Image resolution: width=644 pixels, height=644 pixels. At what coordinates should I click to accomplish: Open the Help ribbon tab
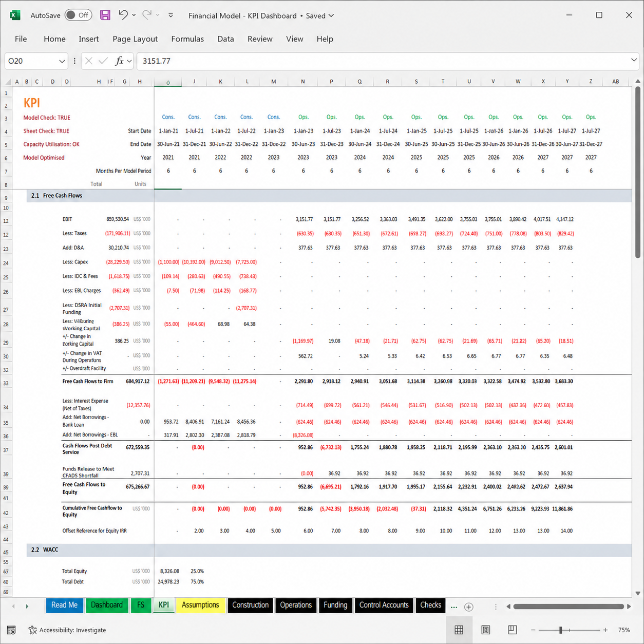(325, 39)
